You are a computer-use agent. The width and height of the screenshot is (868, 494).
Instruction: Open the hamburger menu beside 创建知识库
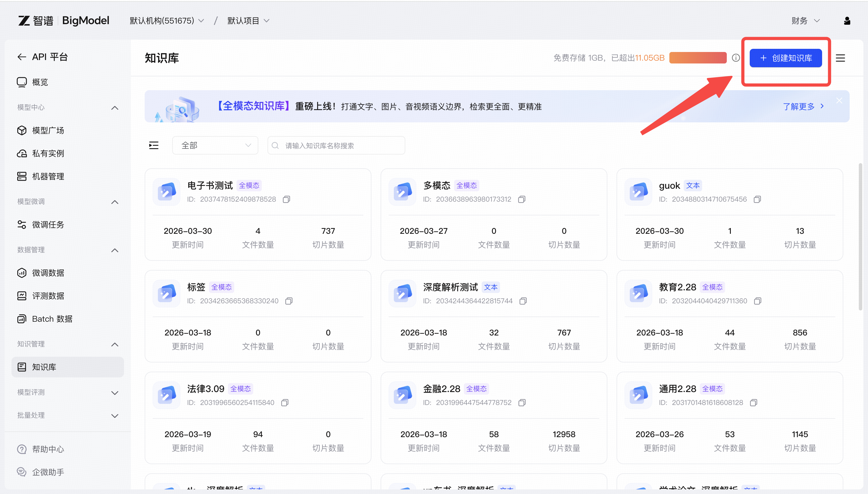click(840, 58)
